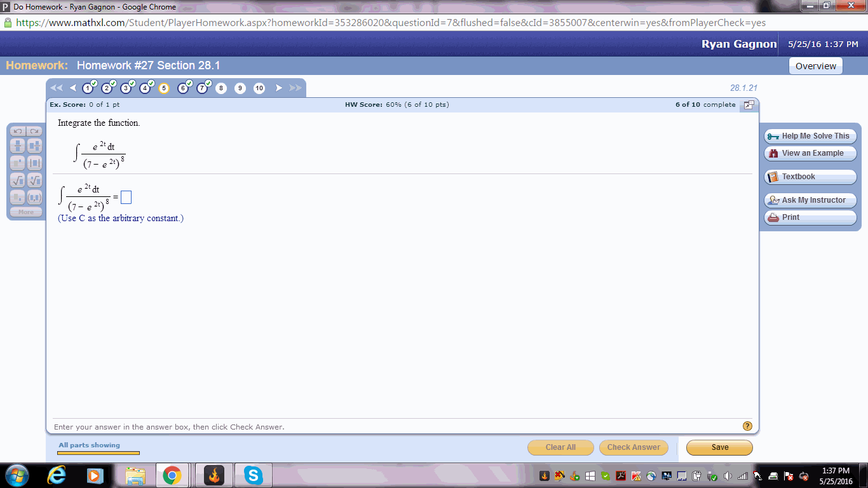Advance to next question with right arrow
The width and height of the screenshot is (868, 488).
[x=278, y=88]
